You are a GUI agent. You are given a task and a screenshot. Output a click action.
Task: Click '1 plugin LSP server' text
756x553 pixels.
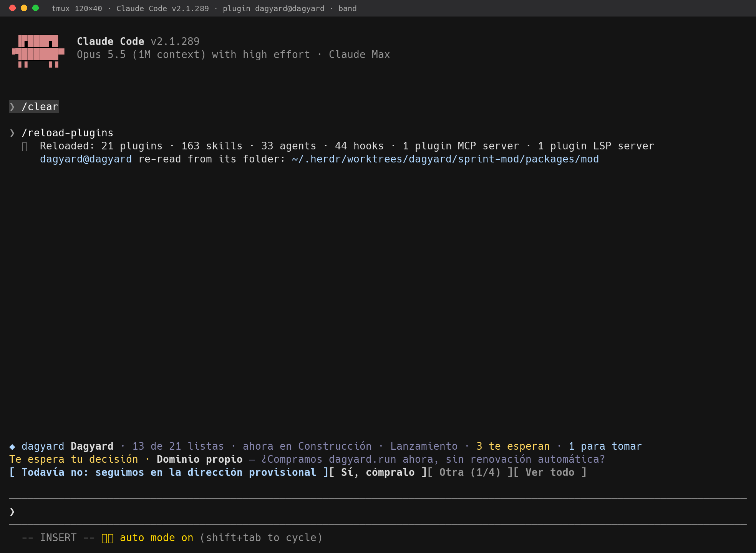click(596, 146)
